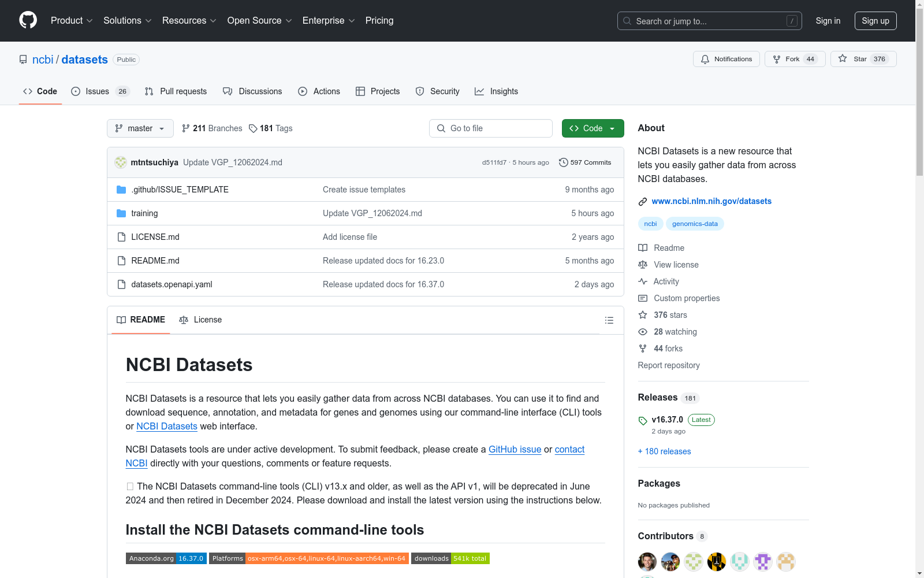Click the book icon next to Readme

(643, 248)
